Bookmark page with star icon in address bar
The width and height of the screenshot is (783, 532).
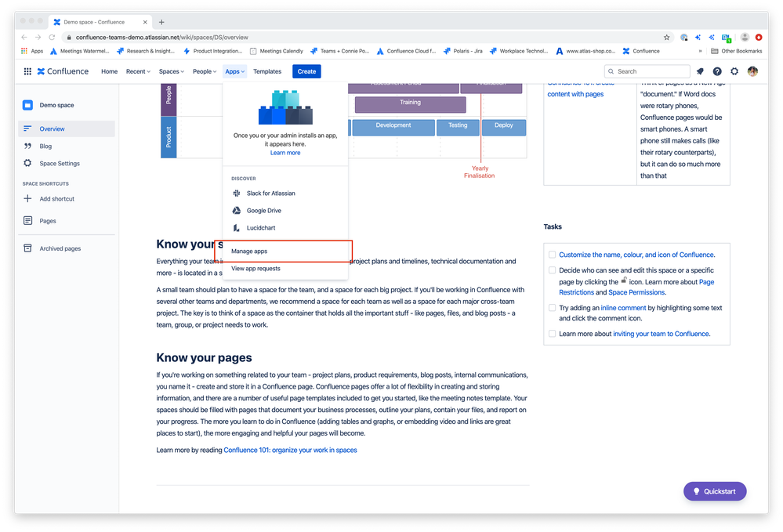pyautogui.click(x=667, y=38)
